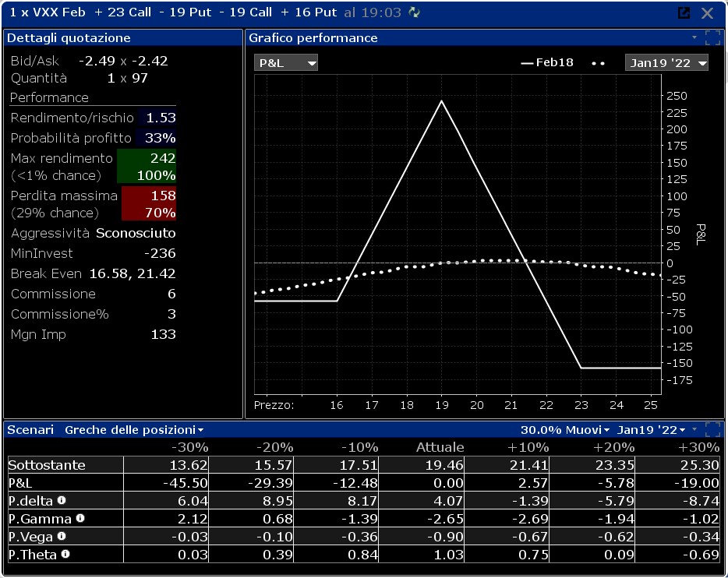The image size is (728, 578).
Task: Maximize the Grafico performance panel
Action: (712, 37)
